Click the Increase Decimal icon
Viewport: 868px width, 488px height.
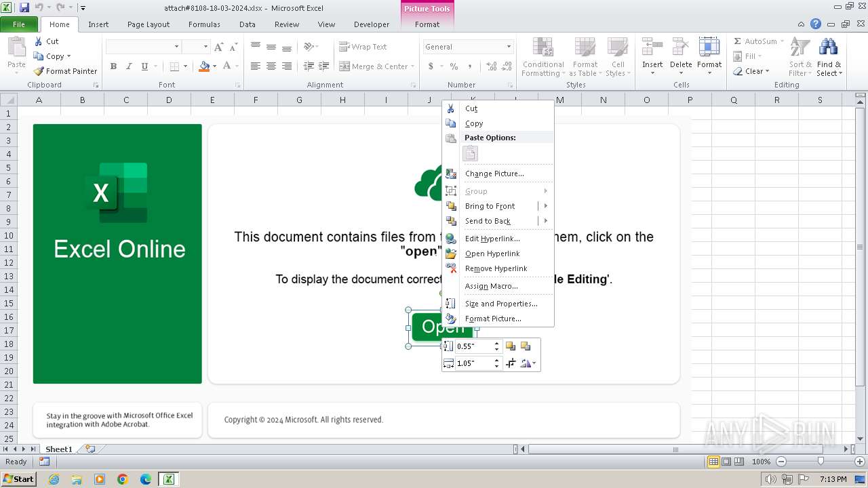coord(490,66)
